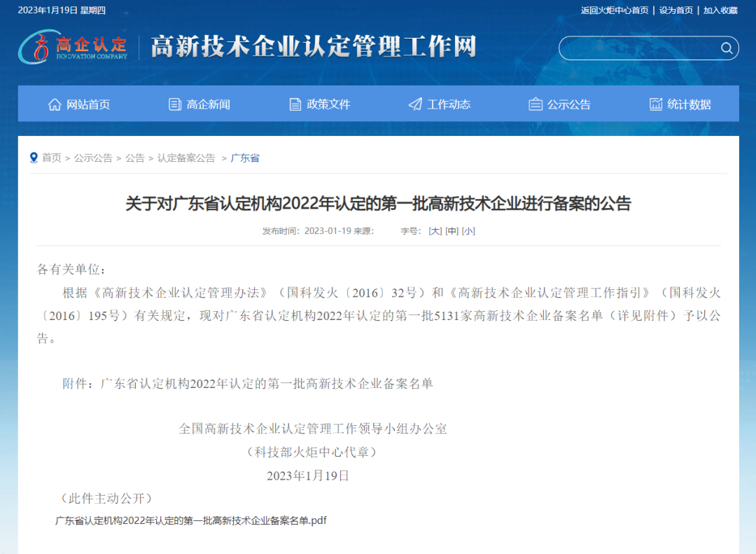Image resolution: width=756 pixels, height=554 pixels.
Task: Click the 返回火炬中心首页 link
Action: [x=615, y=10]
